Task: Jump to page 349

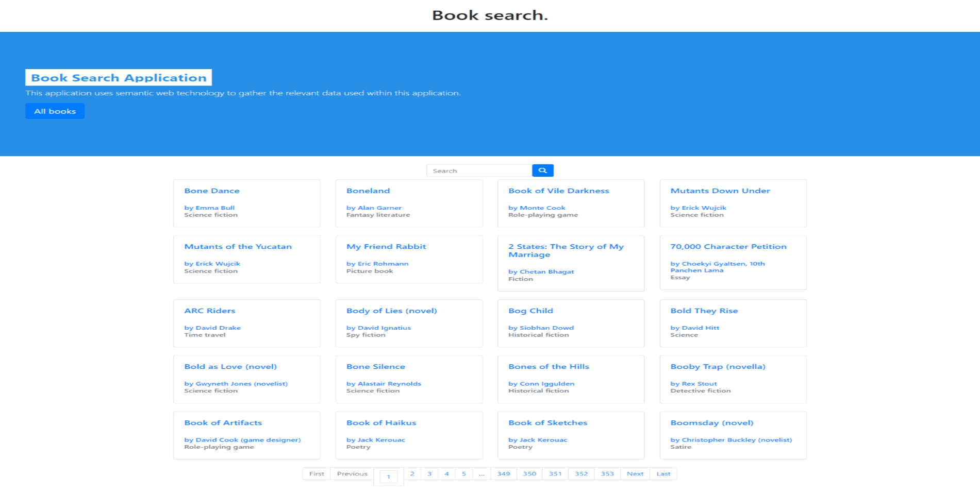Action: pos(504,474)
